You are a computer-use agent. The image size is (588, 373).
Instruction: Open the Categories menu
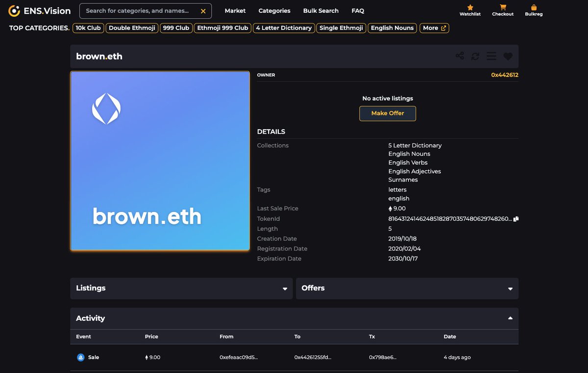pyautogui.click(x=274, y=11)
